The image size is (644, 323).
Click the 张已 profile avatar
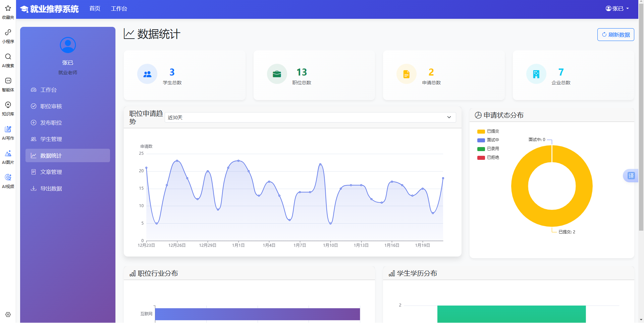[67, 45]
